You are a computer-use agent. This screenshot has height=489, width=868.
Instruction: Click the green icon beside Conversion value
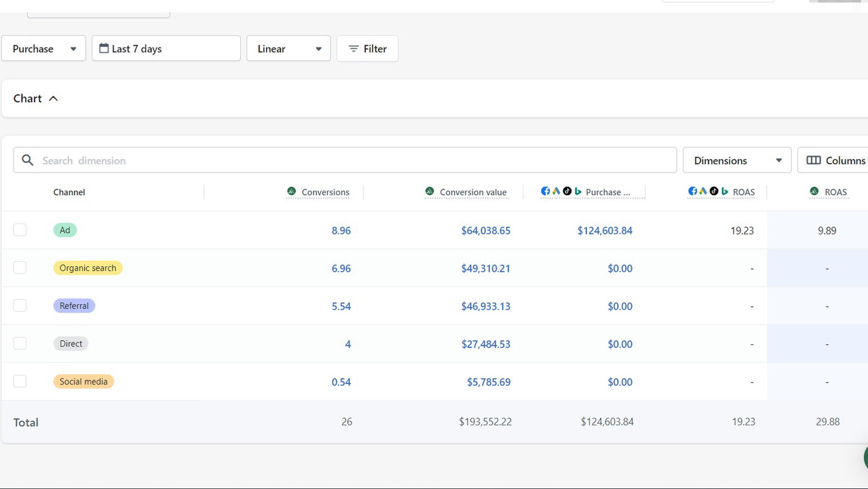pos(430,192)
